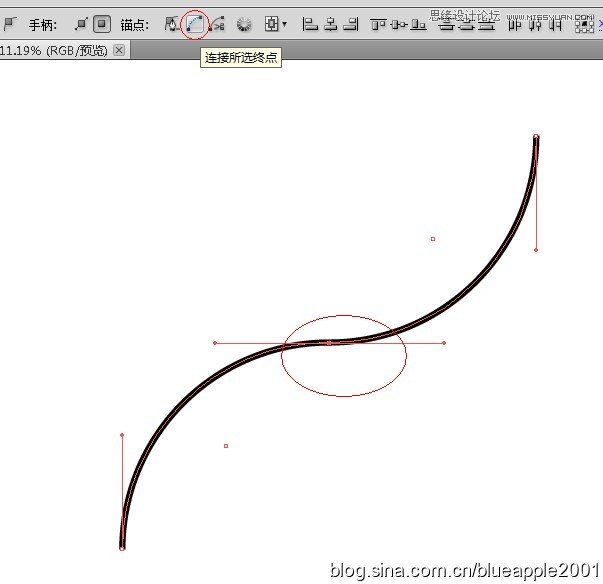Apply horizontal distribute right
The image size is (603, 584).
[x=556, y=25]
